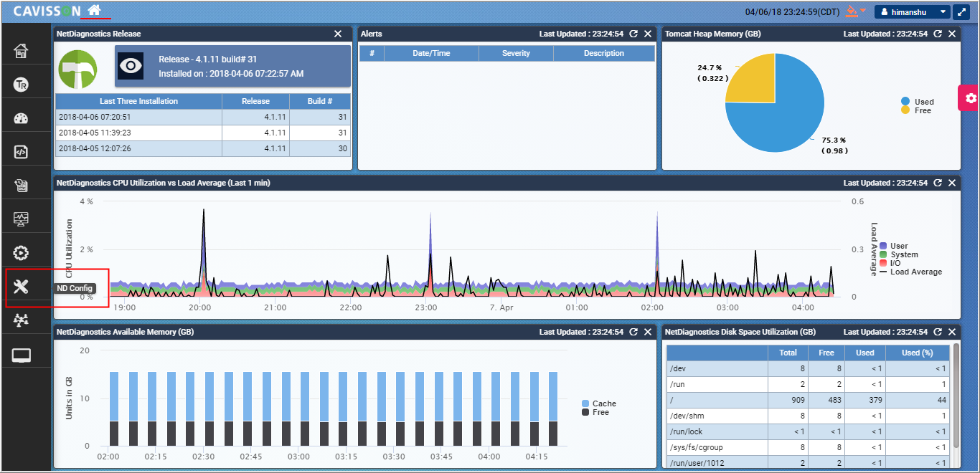Toggle the Free series in memory legend

[x=595, y=412]
